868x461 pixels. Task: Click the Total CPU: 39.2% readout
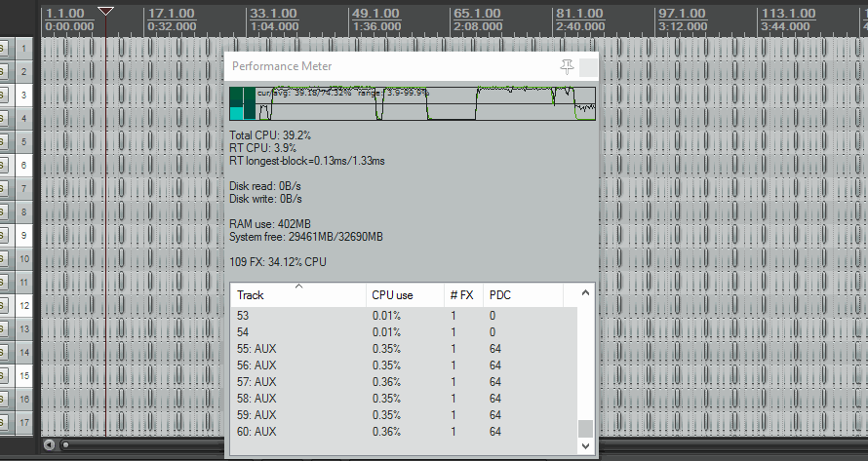(x=270, y=135)
